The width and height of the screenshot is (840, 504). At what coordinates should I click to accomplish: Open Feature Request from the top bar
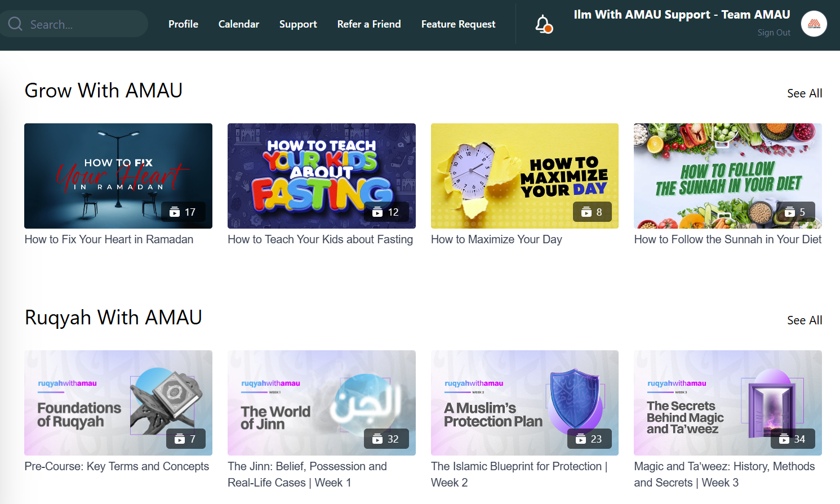pyautogui.click(x=458, y=24)
